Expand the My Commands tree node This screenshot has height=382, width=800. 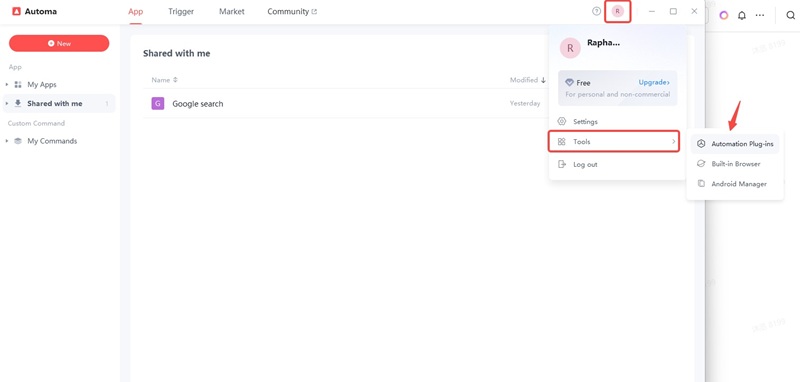[7, 141]
